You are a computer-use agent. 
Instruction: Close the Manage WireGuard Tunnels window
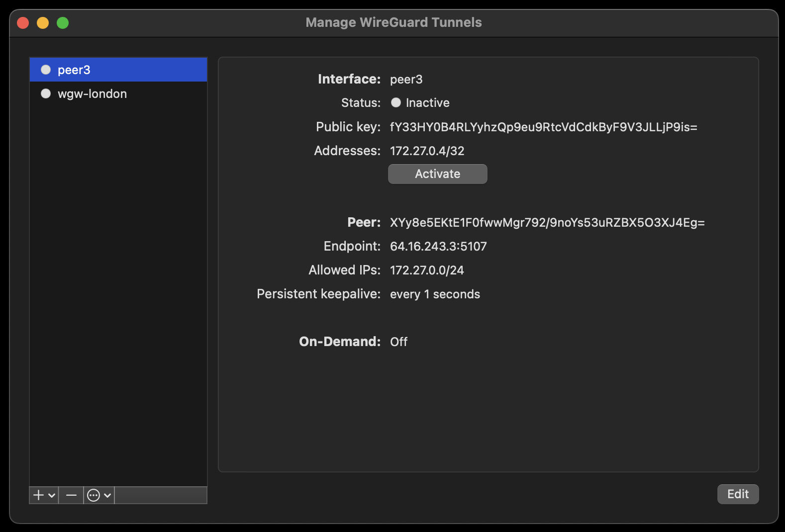coord(23,23)
